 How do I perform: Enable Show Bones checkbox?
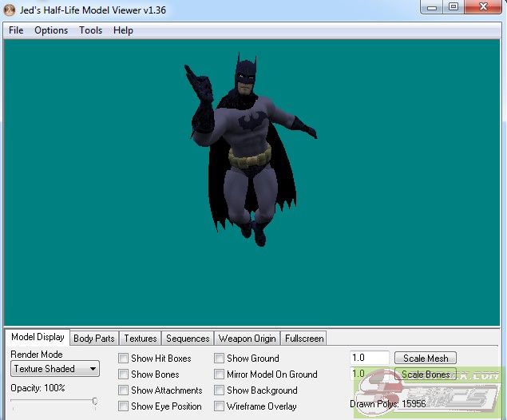point(123,374)
